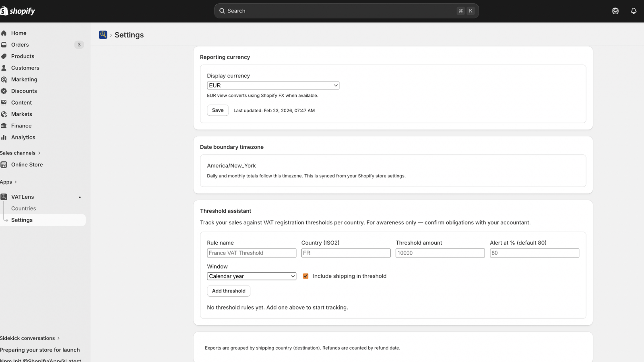Open the Display currency dropdown
The image size is (644, 362).
click(273, 85)
